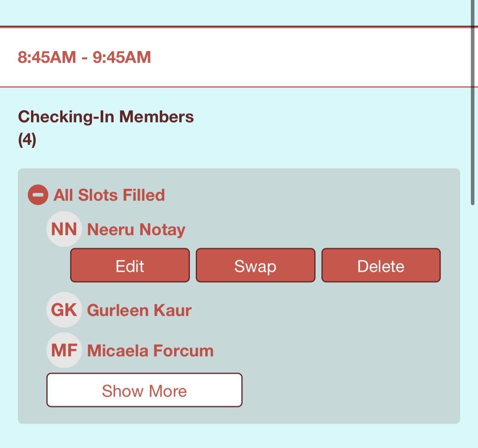The height and width of the screenshot is (448, 478).
Task: Click the 9:45AM end time text
Action: (122, 57)
